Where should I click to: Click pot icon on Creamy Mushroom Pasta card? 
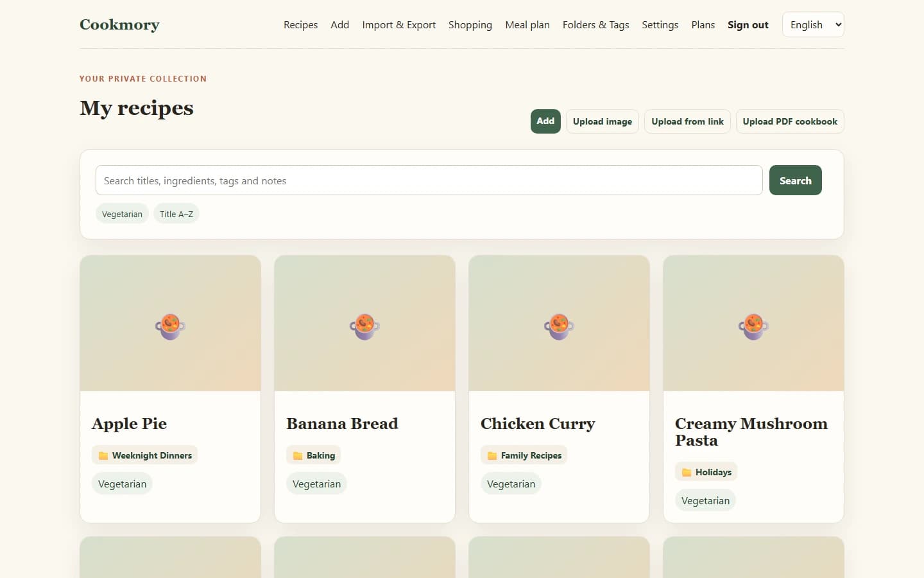coord(753,326)
